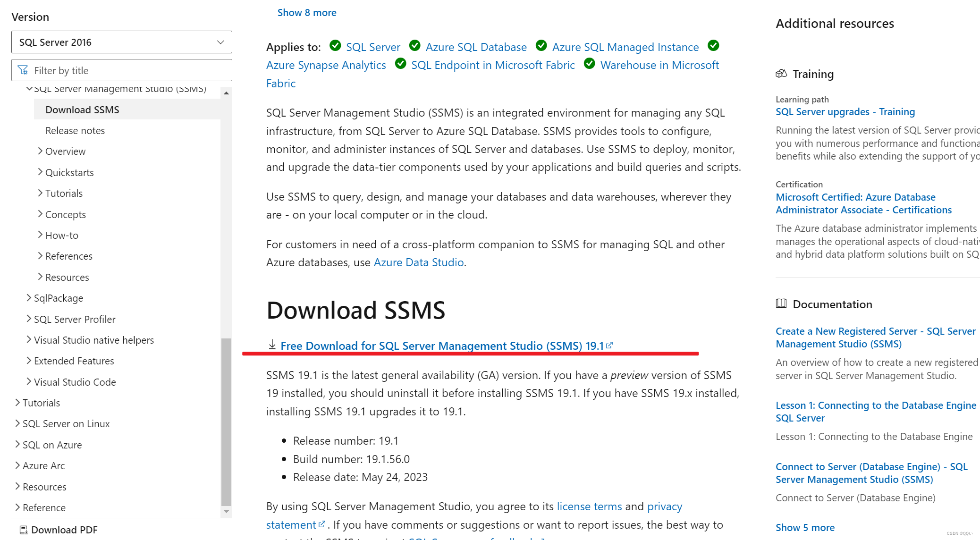
Task: Click green checkmark before Warehouse in Microsoft
Action: 589,63
